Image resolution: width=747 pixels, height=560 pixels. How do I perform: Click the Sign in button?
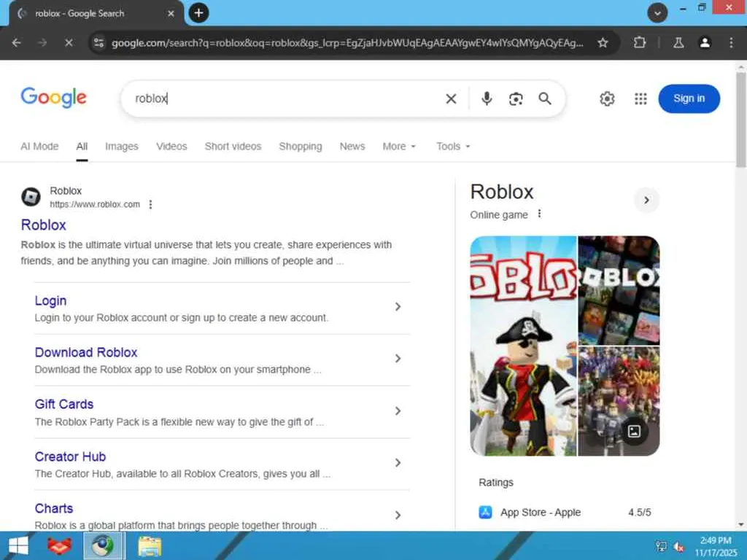tap(689, 98)
